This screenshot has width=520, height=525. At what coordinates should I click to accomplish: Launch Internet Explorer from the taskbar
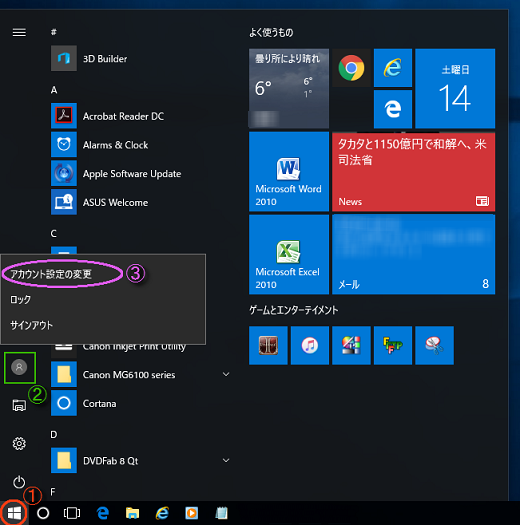coord(162,513)
